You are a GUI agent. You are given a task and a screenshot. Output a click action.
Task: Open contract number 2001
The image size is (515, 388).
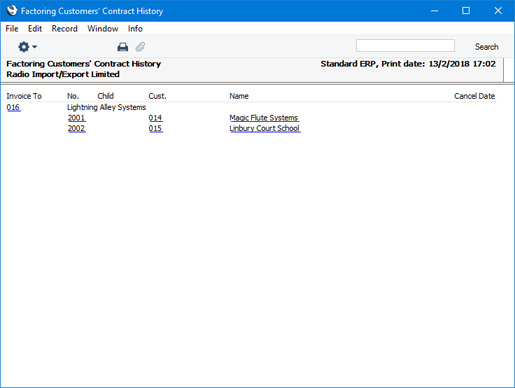tap(77, 118)
